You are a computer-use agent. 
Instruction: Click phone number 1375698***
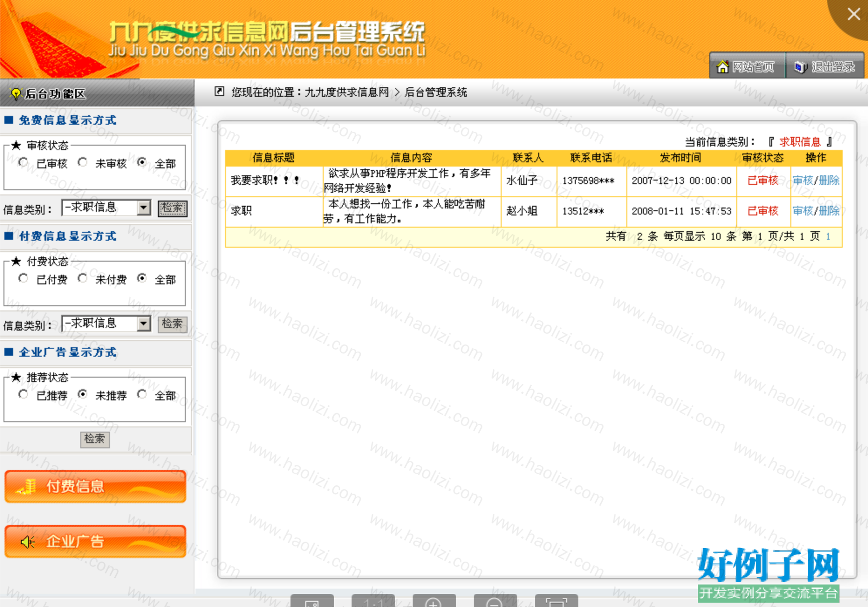click(x=588, y=181)
